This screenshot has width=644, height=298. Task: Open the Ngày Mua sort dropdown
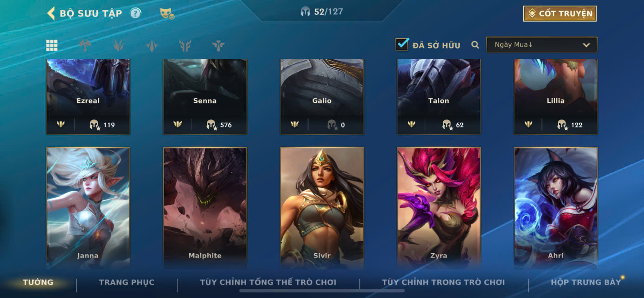(542, 45)
